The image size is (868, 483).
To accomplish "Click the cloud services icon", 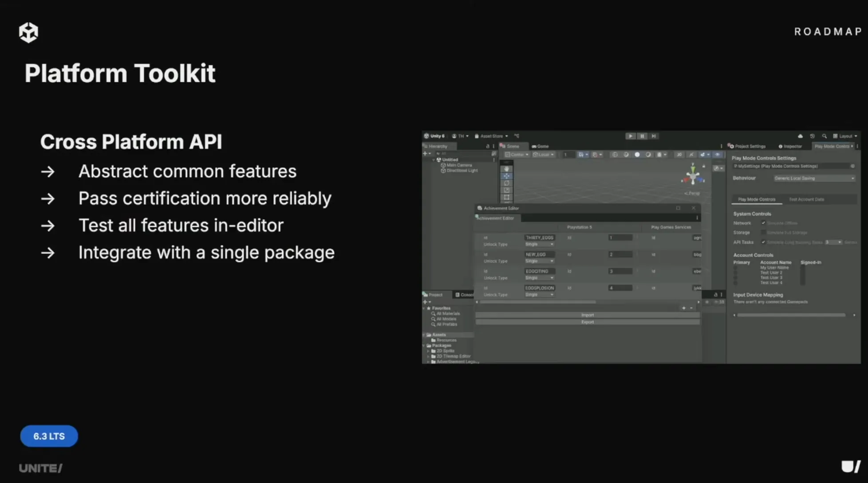I will coord(800,136).
